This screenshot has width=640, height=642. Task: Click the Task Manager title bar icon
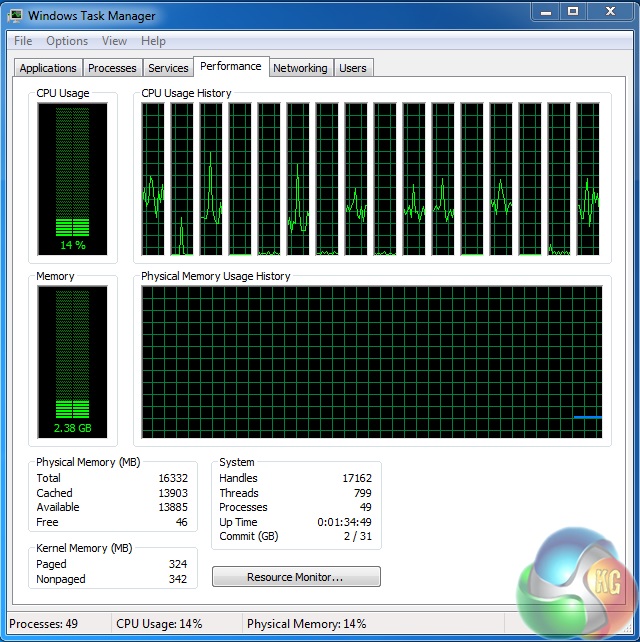[x=15, y=16]
